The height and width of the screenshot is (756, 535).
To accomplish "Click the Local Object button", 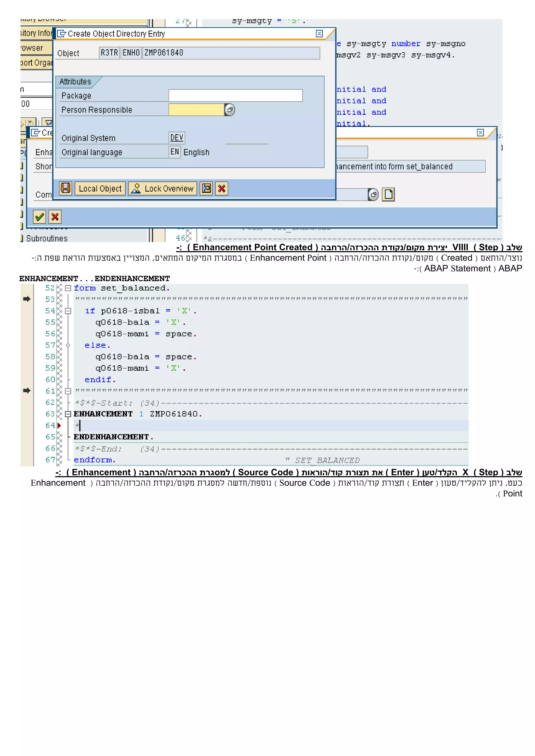I will pos(100,189).
